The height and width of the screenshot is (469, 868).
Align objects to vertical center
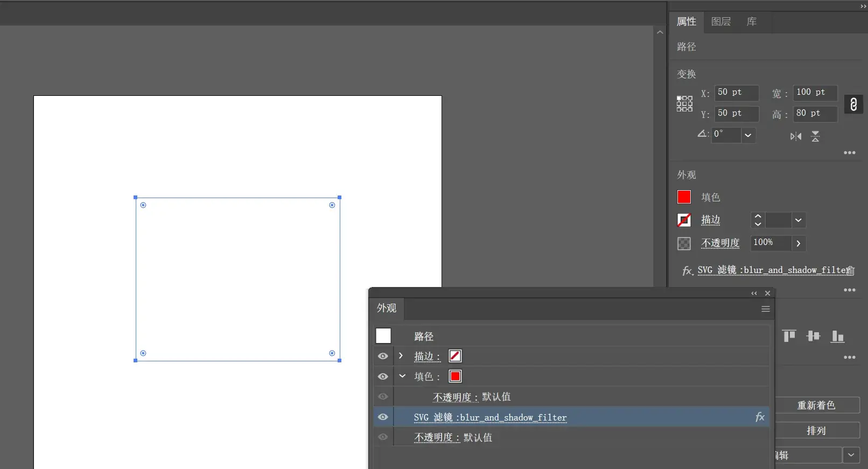coord(813,336)
